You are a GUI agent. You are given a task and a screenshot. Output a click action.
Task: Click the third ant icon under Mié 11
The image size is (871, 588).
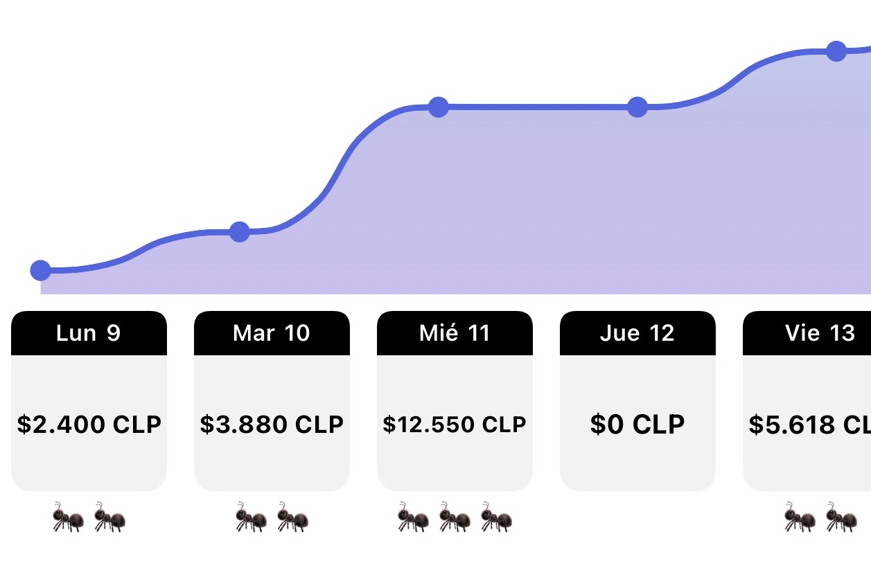point(496,517)
